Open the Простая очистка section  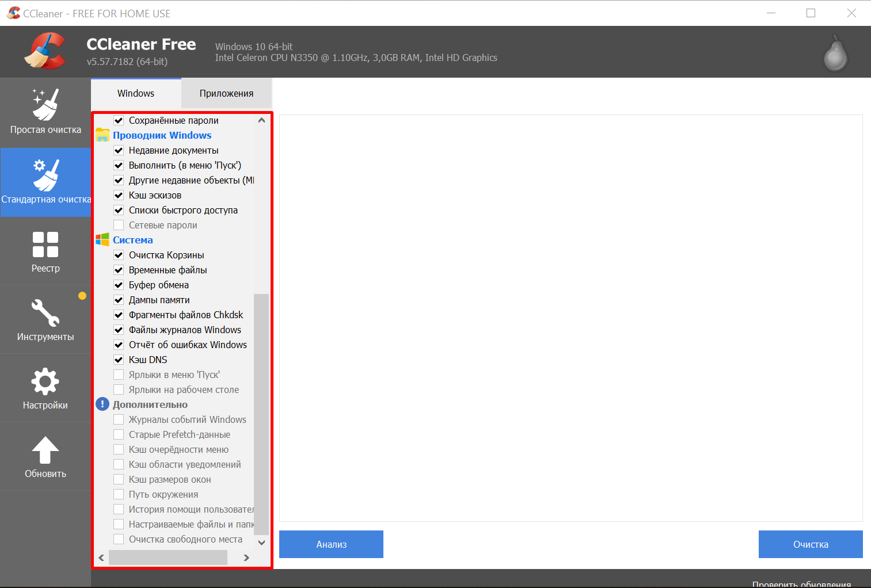[x=45, y=113]
